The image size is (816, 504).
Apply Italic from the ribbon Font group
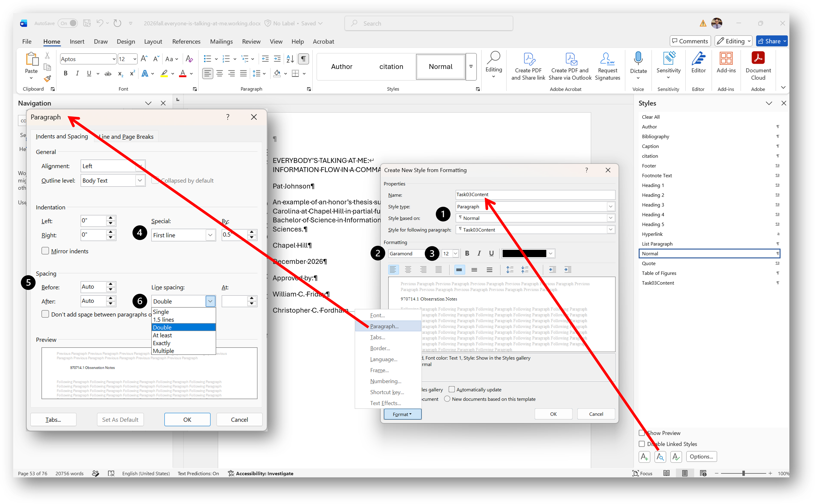[x=77, y=73]
